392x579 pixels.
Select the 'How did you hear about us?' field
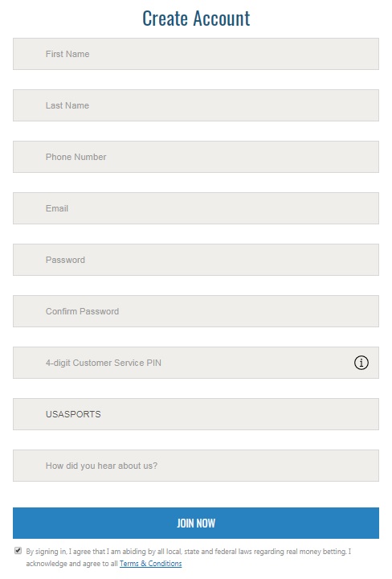click(x=196, y=466)
